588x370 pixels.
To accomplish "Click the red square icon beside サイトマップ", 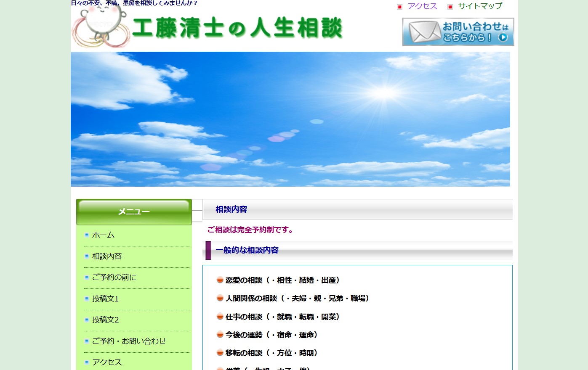I will (450, 7).
